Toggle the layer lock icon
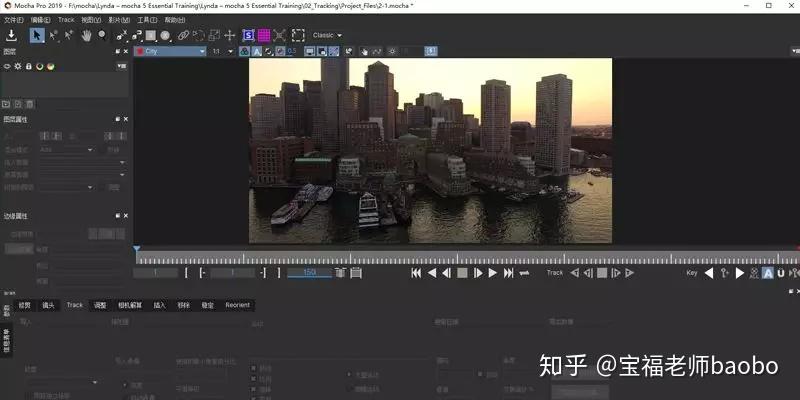 pyautogui.click(x=29, y=66)
